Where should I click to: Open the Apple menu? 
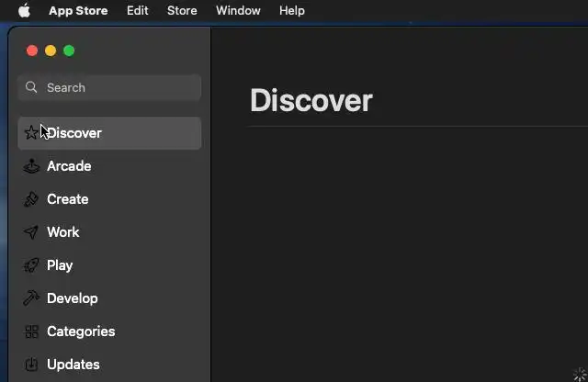click(x=25, y=10)
